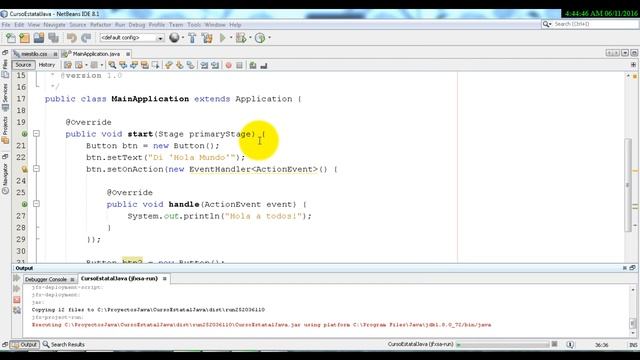Undo the last edit
Screen dimensions: 640x360
tap(71, 38)
